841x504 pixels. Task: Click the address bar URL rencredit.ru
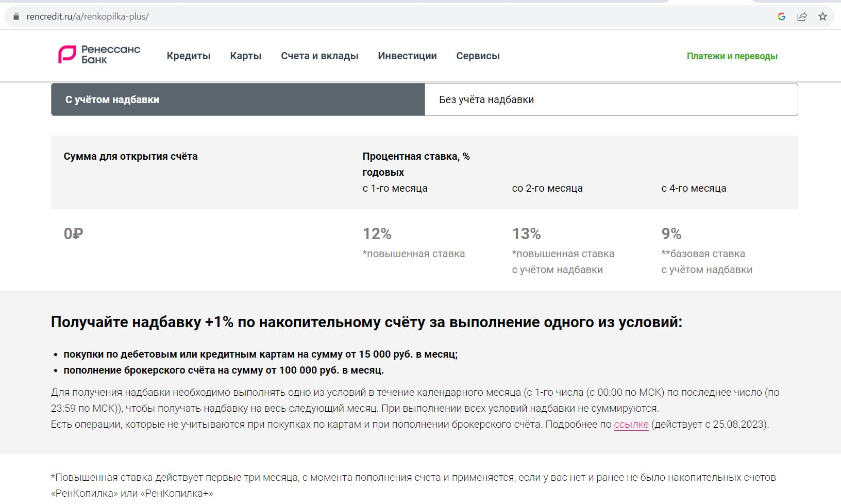pos(88,16)
